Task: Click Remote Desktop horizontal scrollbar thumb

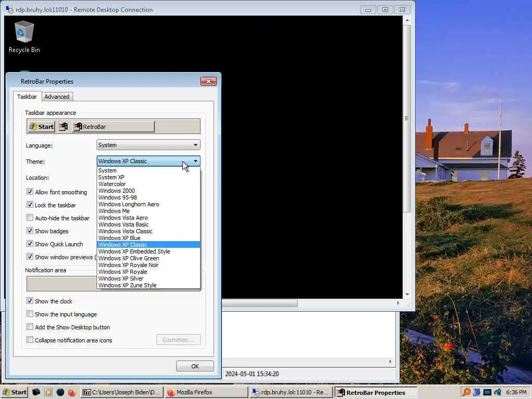Action: [260, 303]
